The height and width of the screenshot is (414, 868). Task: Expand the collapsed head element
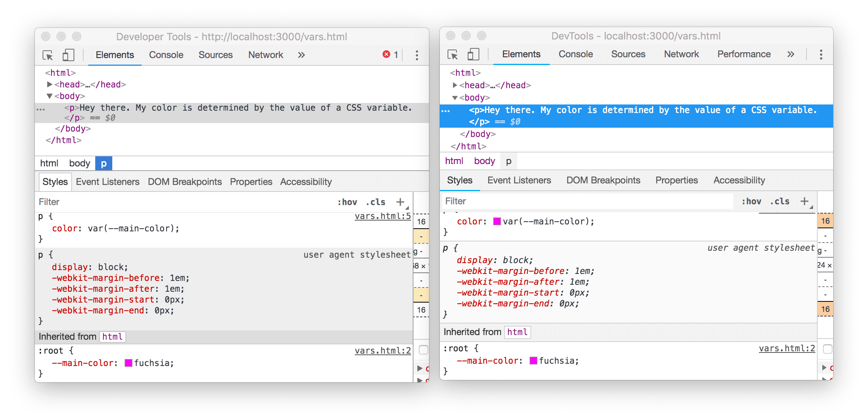coord(50,84)
